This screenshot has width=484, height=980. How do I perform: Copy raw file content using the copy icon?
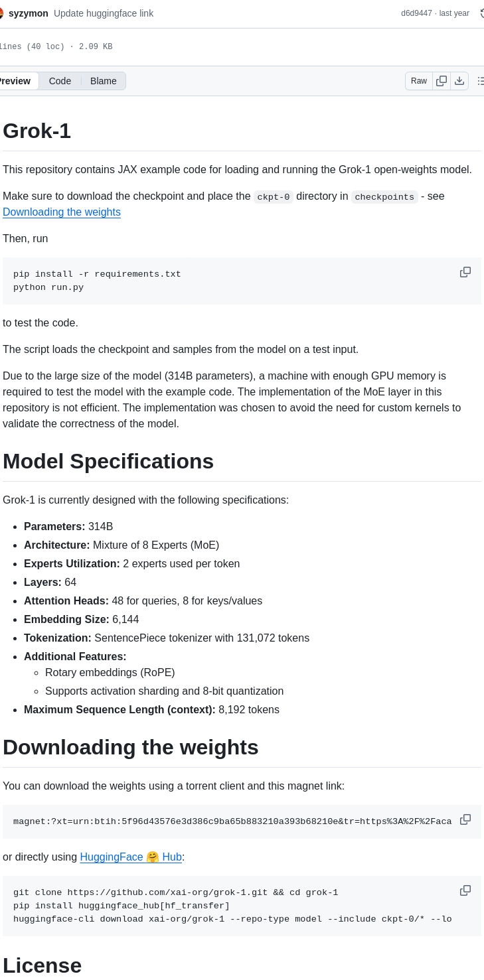point(442,80)
